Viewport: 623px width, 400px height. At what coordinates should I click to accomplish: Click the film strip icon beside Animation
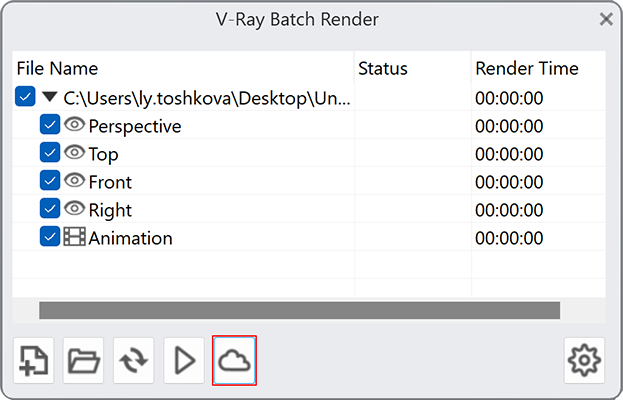74,237
